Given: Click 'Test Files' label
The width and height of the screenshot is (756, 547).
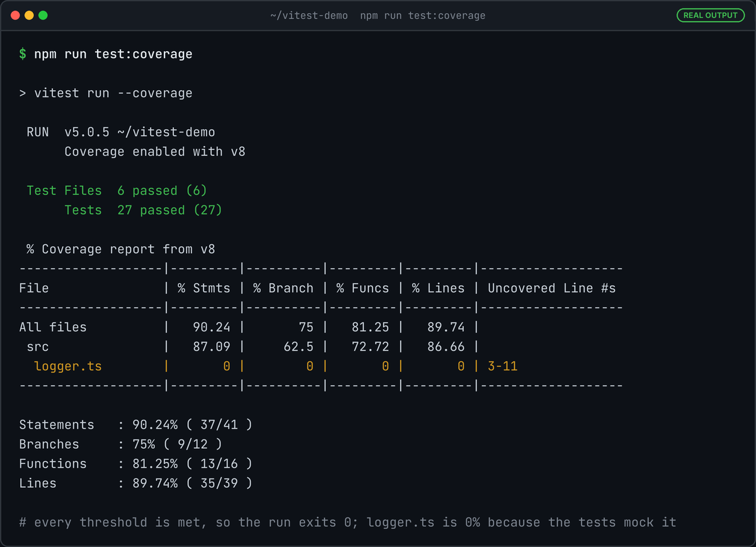Looking at the screenshot, I should pos(64,191).
